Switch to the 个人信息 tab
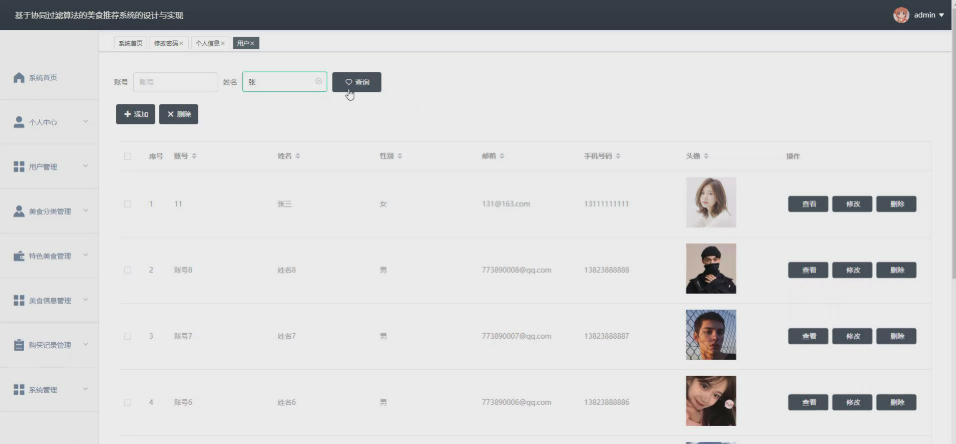Screen dimensions: 956x444 pos(208,43)
